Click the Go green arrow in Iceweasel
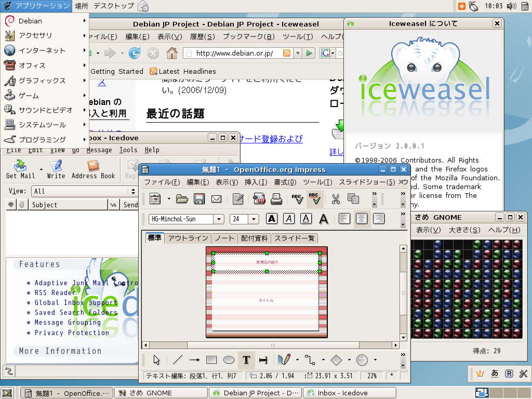The image size is (532, 399). coord(309,53)
